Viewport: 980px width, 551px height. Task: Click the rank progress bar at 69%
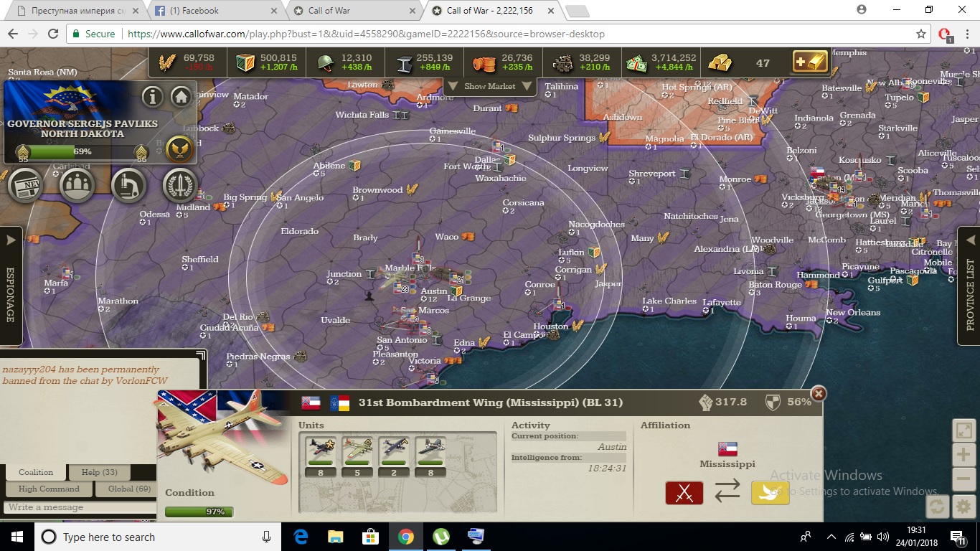[x=83, y=151]
